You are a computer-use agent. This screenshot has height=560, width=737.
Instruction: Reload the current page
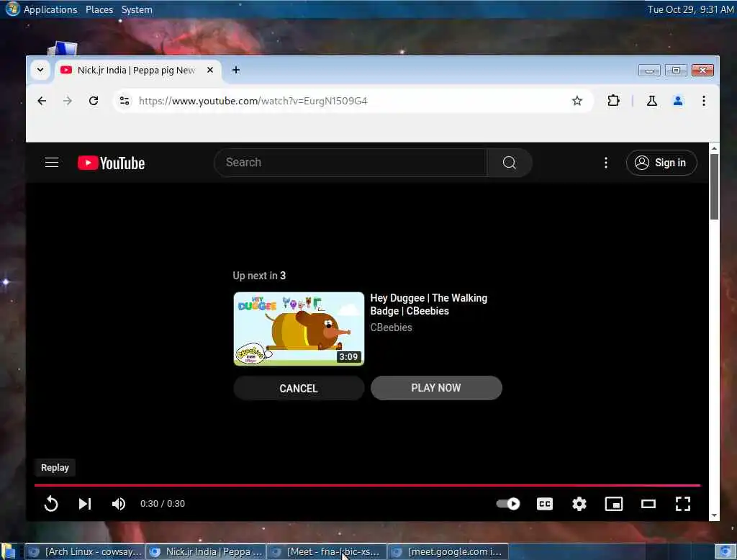(x=94, y=101)
